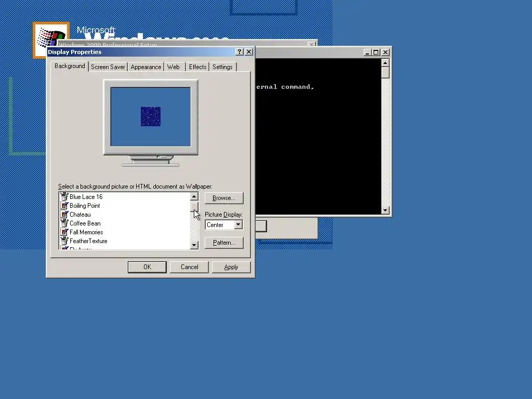This screenshot has height=399, width=532.
Task: Open the Pattern... dialog button
Action: (x=224, y=243)
